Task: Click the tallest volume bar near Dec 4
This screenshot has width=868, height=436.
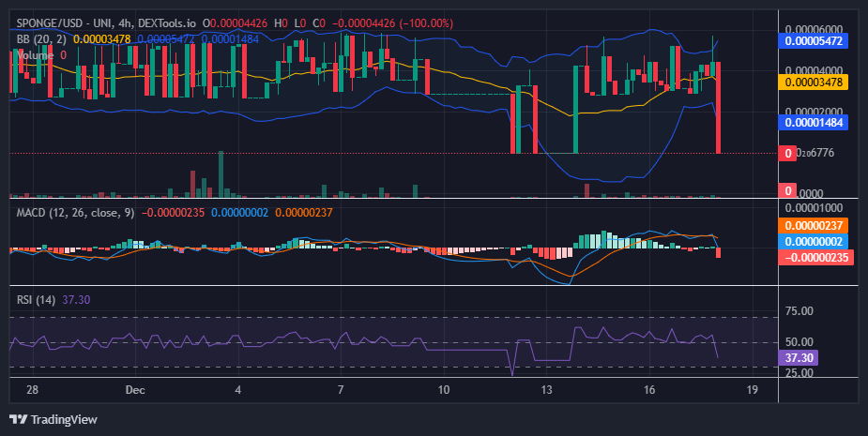Action: 221,173
